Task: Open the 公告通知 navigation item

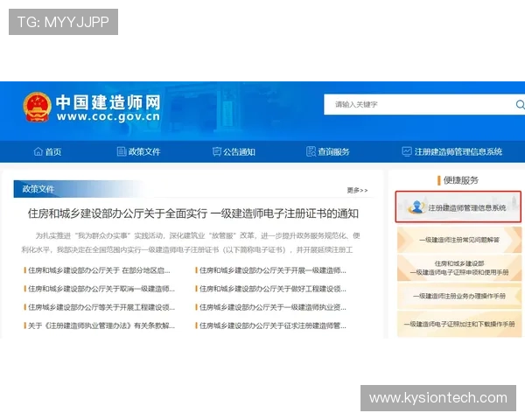Action: point(234,151)
